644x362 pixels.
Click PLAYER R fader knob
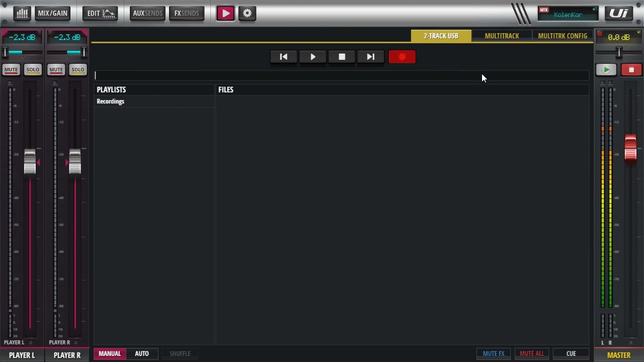pos(75,162)
